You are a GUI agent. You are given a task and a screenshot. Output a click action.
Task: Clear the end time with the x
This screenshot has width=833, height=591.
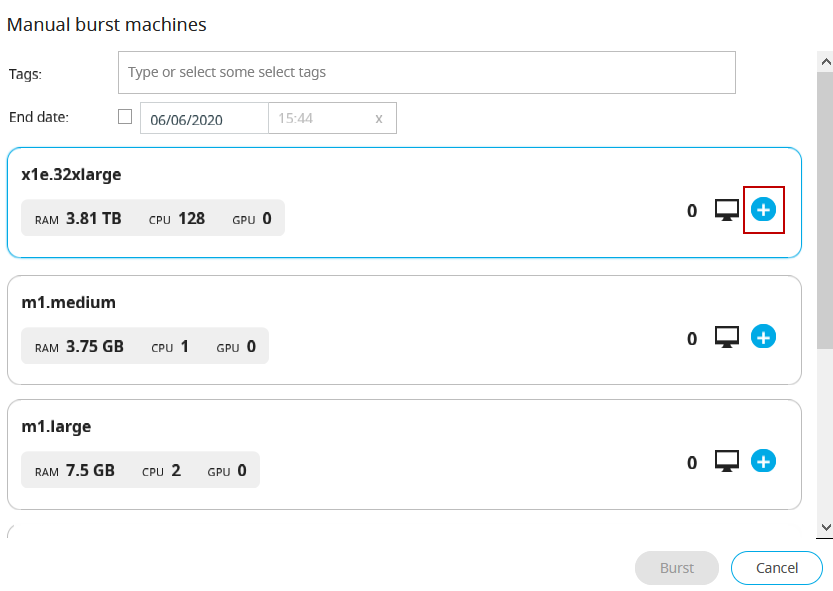379,118
